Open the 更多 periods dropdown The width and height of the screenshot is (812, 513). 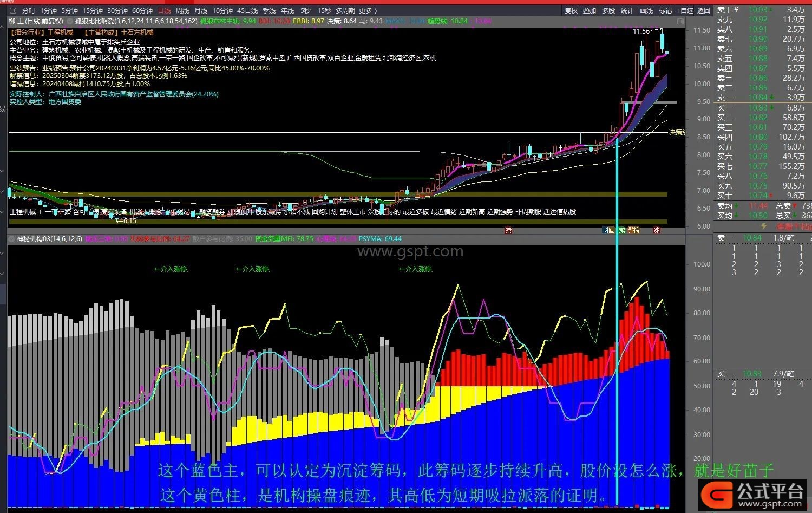tap(365, 10)
